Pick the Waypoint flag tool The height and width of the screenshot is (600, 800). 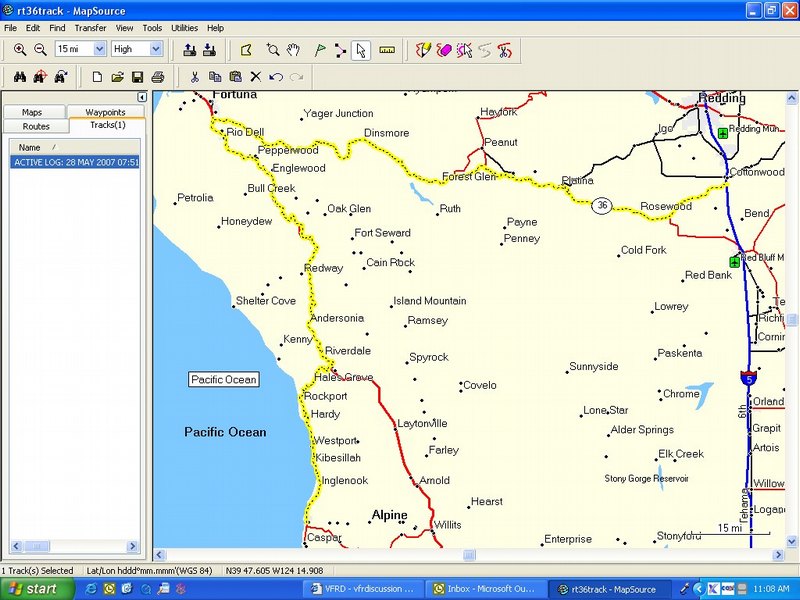coord(320,49)
